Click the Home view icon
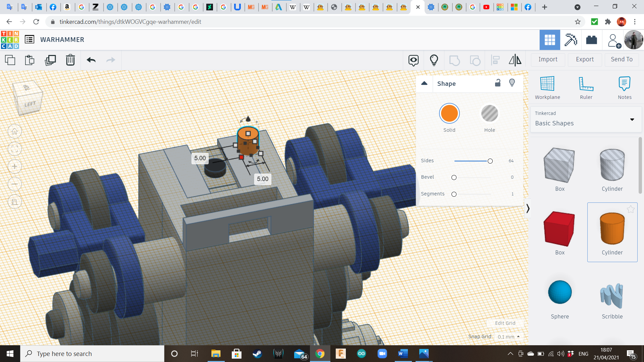The width and height of the screenshot is (644, 362). pos(15,131)
